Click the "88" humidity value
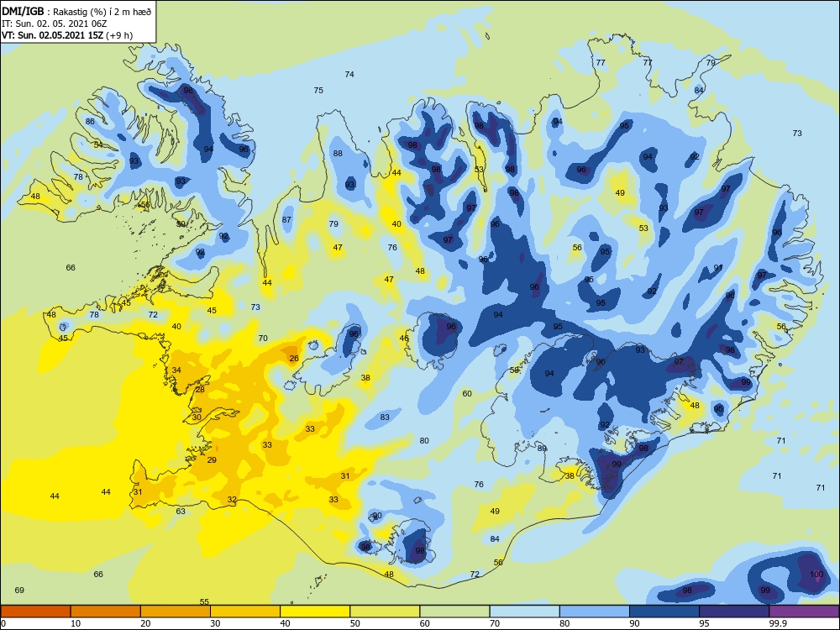The width and height of the screenshot is (840, 630). click(x=338, y=153)
